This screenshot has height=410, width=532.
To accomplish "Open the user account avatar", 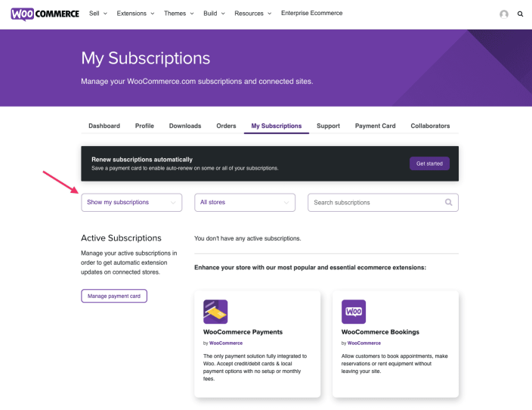I will (504, 14).
